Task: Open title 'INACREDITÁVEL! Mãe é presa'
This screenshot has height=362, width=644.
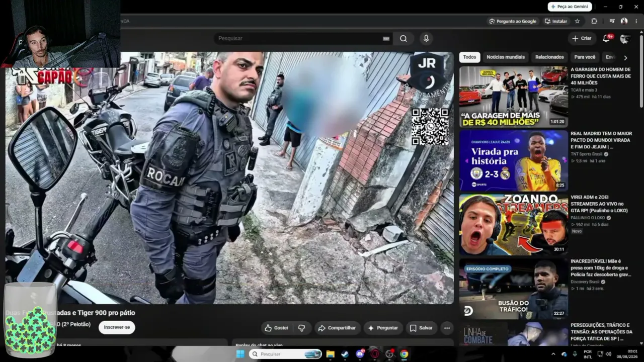Action: pos(601,268)
